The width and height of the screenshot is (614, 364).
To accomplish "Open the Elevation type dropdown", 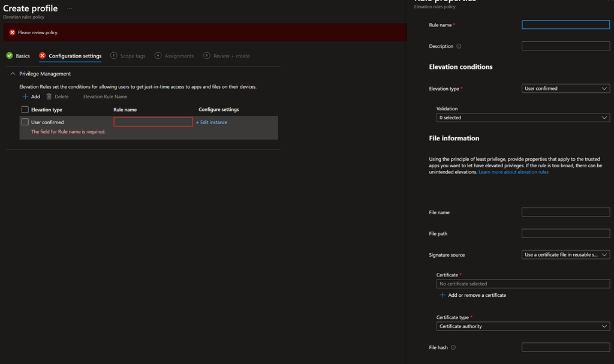I will pos(565,88).
